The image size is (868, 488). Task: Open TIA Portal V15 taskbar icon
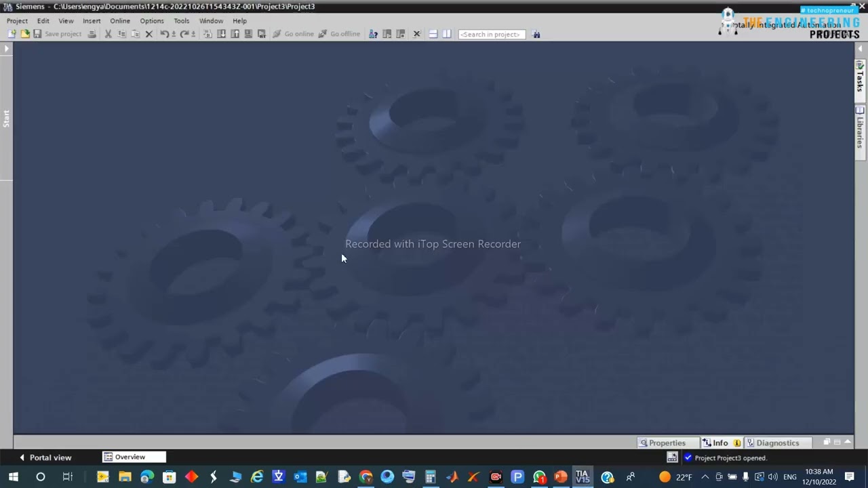point(583,477)
